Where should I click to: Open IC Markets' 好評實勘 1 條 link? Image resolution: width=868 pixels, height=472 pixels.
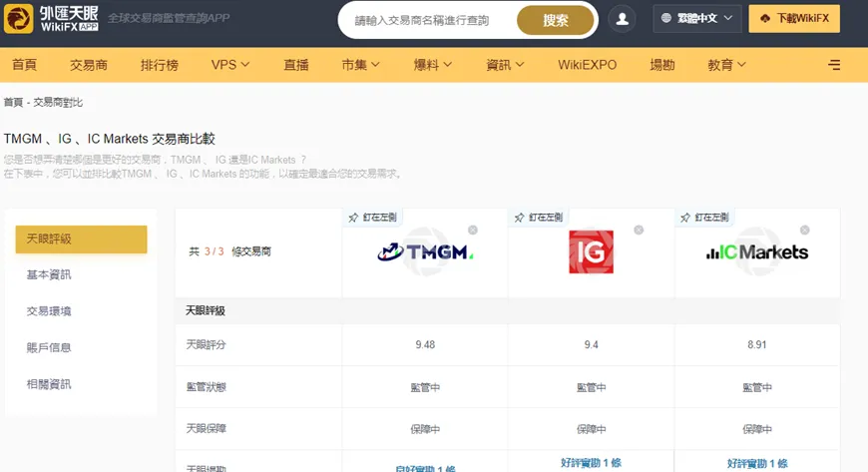click(757, 463)
